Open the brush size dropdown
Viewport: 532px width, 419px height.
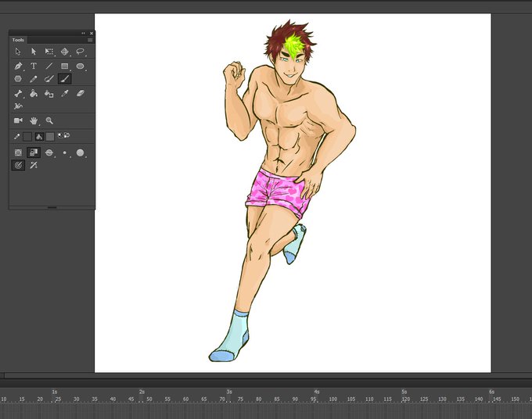[64, 153]
